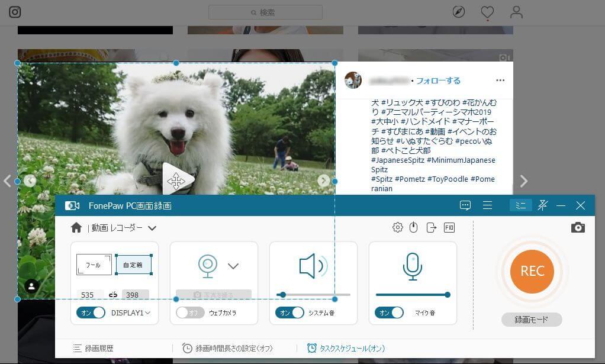Click the aspect ratio lock link icon

coord(112,295)
